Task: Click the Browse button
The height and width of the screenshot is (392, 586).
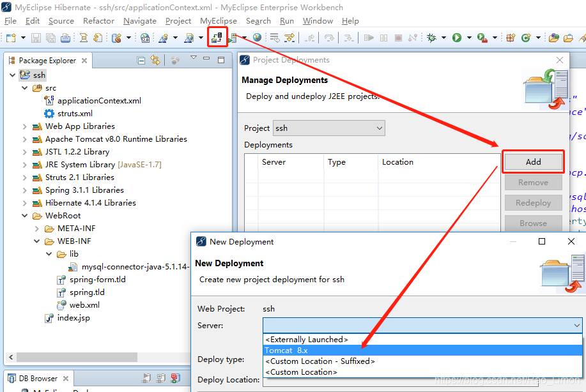Action: pos(534,223)
